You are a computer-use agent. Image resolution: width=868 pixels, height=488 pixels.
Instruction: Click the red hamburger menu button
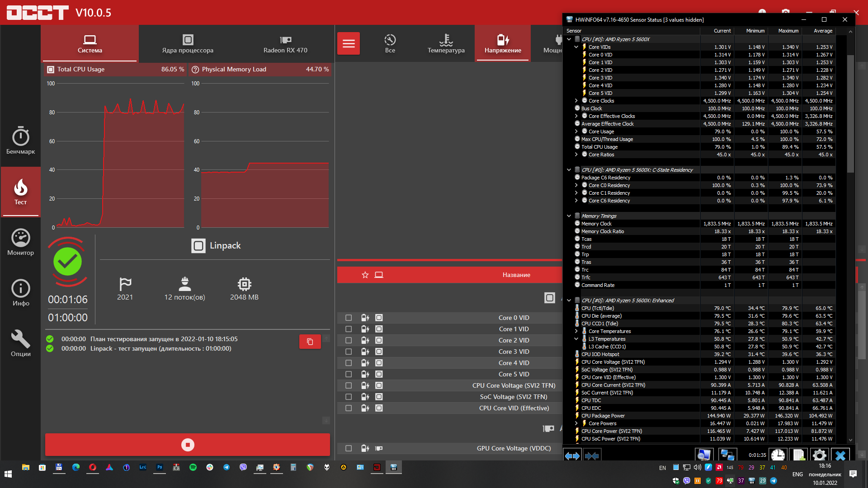click(x=348, y=43)
